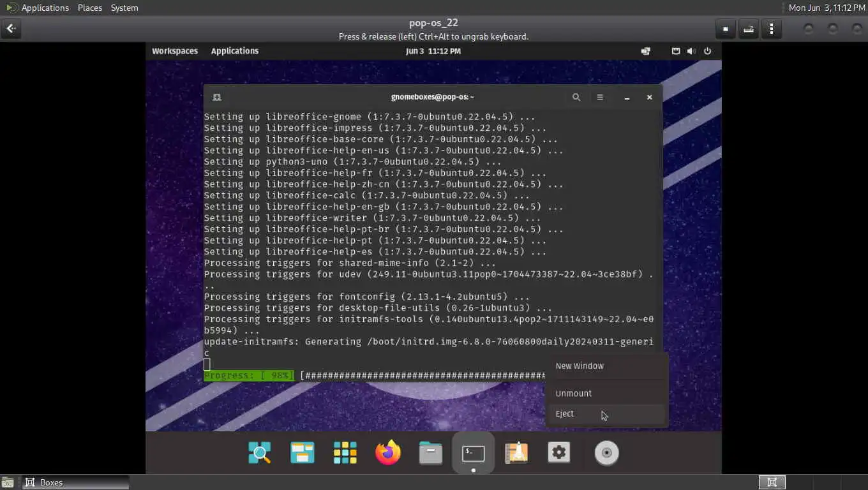The height and width of the screenshot is (490, 868).
Task: Click 'Processing triggers for desktop-file-utils' line
Action: 378,308
